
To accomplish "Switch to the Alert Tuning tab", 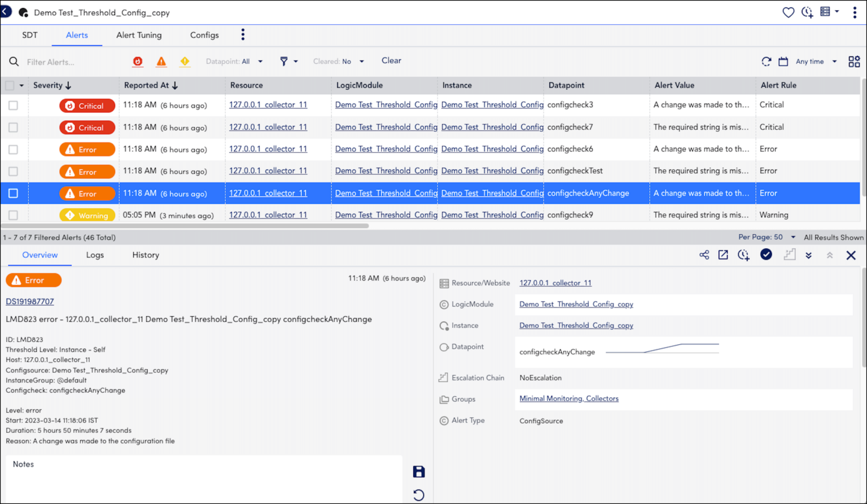I will pyautogui.click(x=139, y=35).
